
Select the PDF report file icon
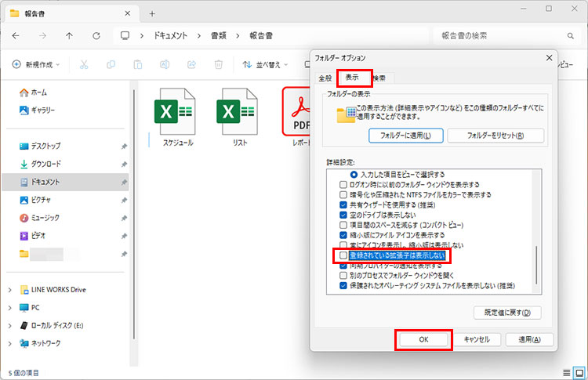(x=298, y=111)
